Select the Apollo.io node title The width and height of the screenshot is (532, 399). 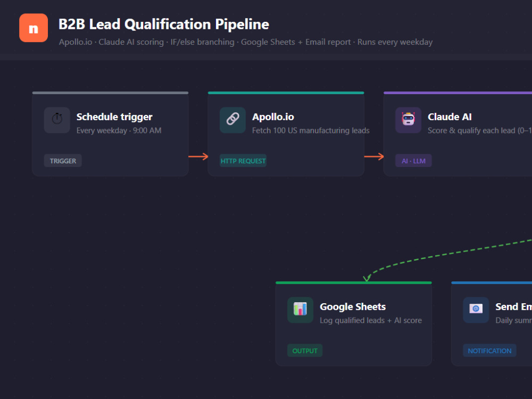click(273, 117)
